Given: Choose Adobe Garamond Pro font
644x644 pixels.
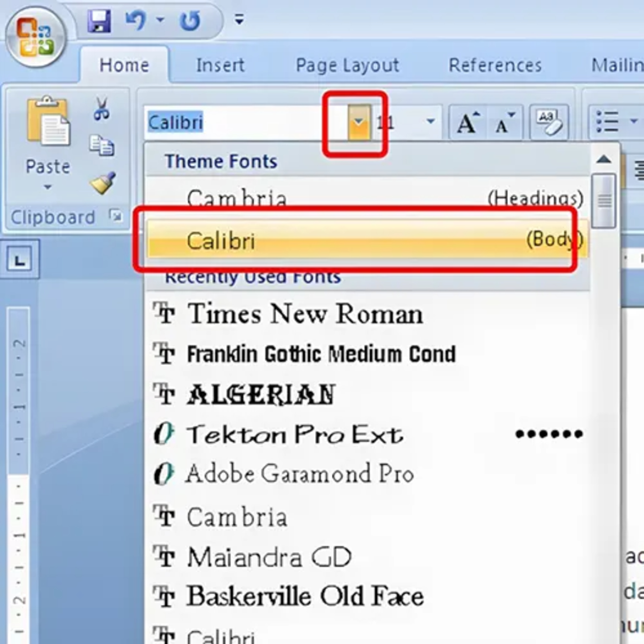Looking at the screenshot, I should pos(368,474).
